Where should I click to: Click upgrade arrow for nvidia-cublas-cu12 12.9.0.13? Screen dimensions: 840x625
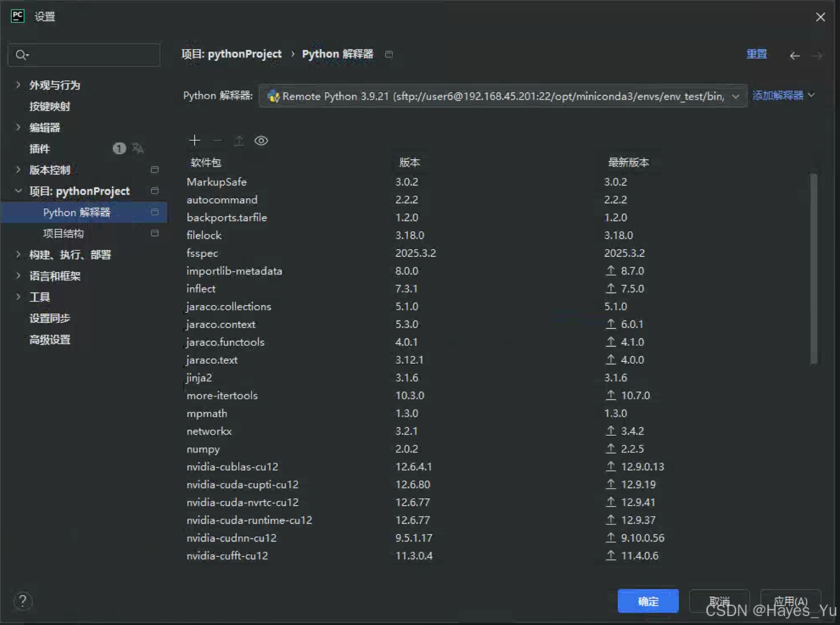611,467
